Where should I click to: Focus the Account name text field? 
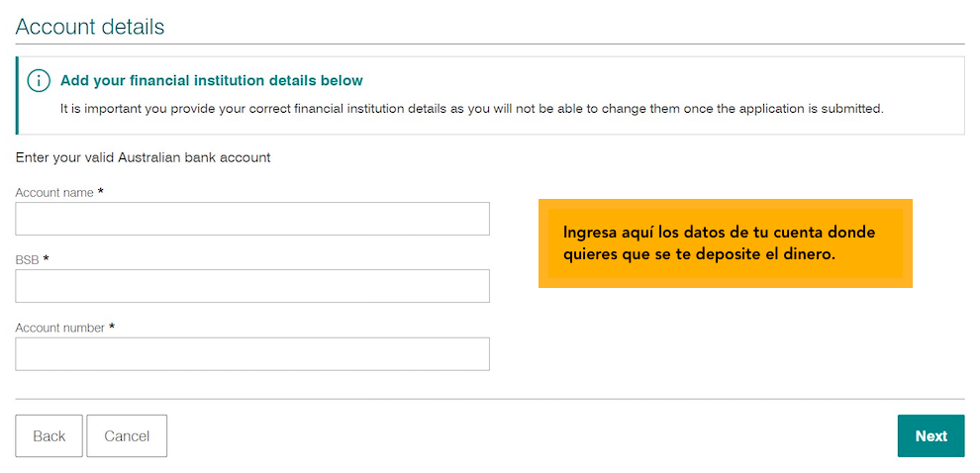(252, 219)
